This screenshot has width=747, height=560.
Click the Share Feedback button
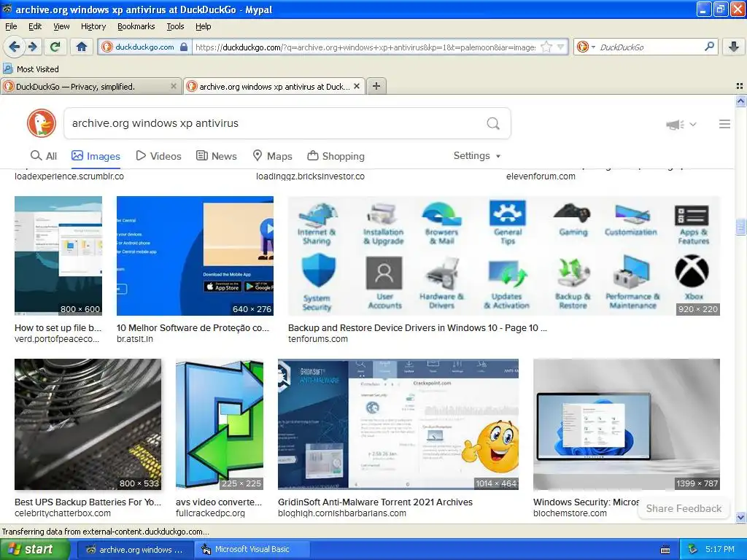pyautogui.click(x=684, y=508)
